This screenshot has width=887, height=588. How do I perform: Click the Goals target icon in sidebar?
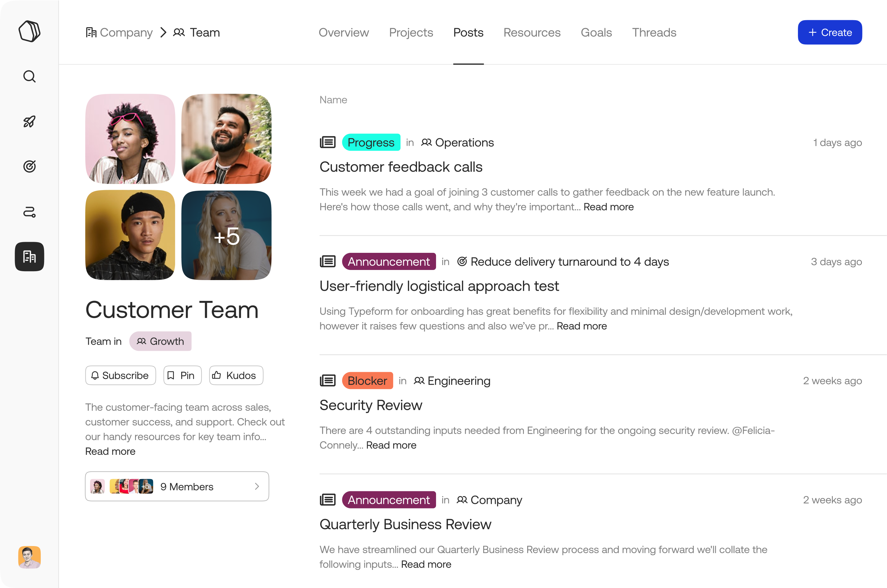(x=29, y=166)
